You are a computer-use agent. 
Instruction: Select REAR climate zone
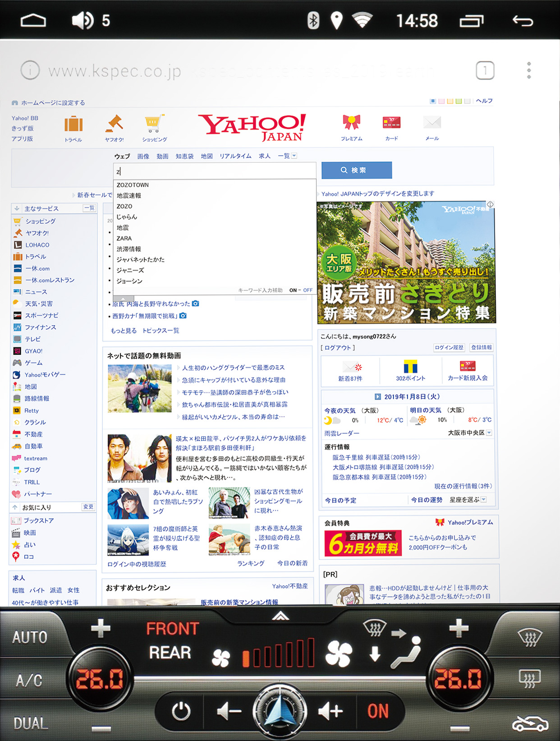point(170,653)
